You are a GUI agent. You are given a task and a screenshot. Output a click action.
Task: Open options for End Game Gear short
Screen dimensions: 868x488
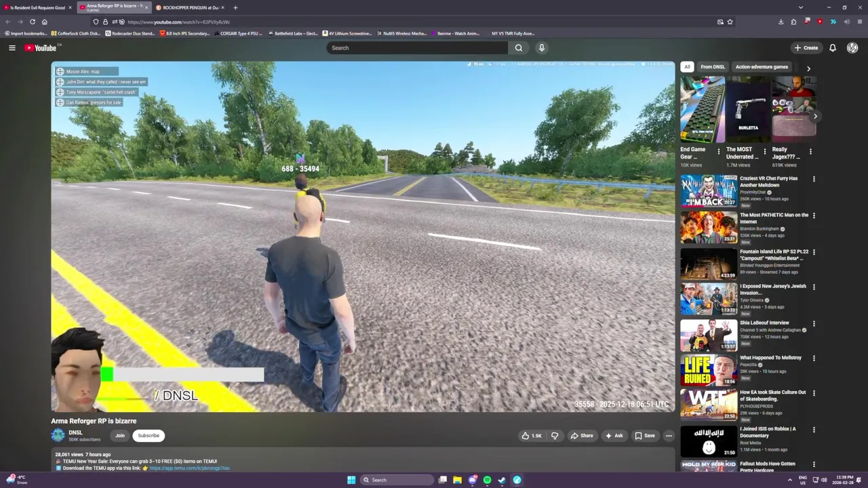pyautogui.click(x=719, y=152)
